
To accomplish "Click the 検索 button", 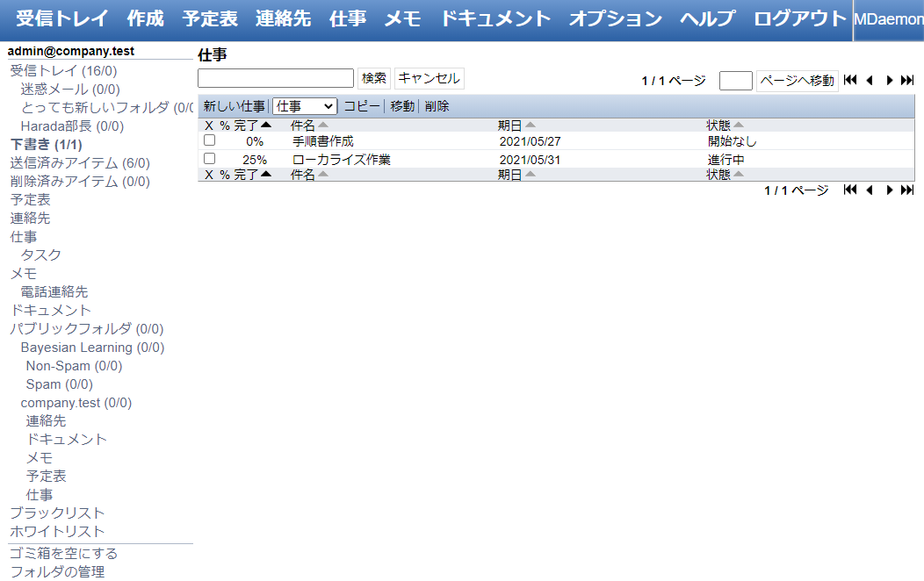I will (x=374, y=78).
